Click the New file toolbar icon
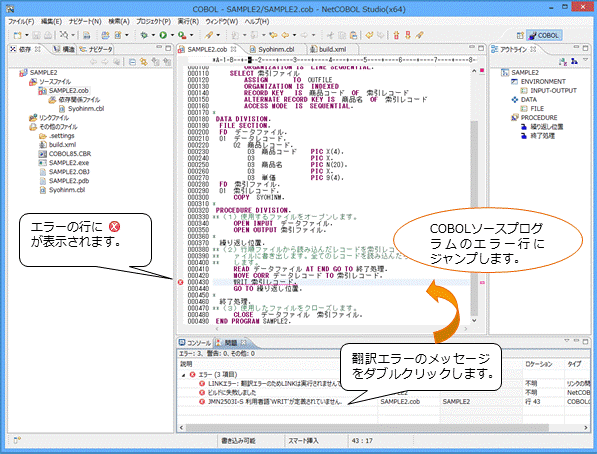The width and height of the screenshot is (597, 454). click(17, 35)
